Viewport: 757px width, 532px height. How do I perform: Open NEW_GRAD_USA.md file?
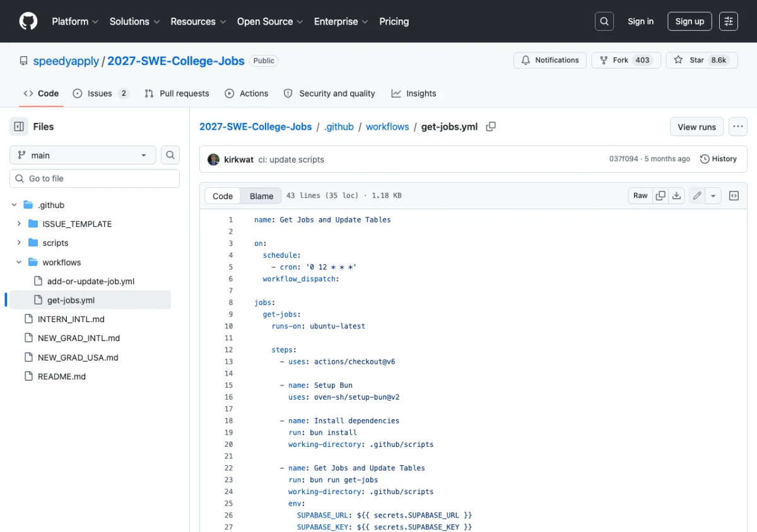pyautogui.click(x=78, y=357)
